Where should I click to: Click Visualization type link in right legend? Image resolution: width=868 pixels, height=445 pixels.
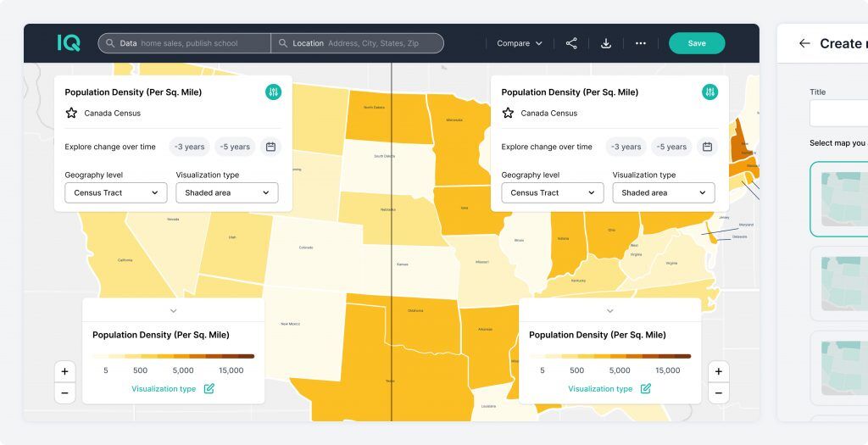click(600, 388)
